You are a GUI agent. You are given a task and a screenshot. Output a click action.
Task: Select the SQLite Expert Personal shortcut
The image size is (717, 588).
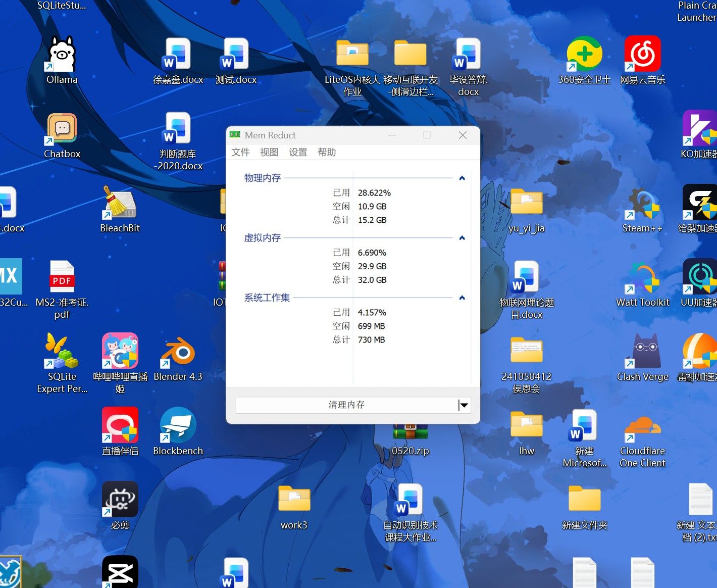coord(62,363)
